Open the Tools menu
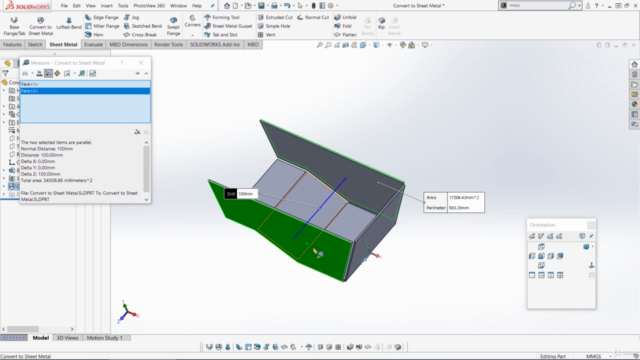 point(123,6)
